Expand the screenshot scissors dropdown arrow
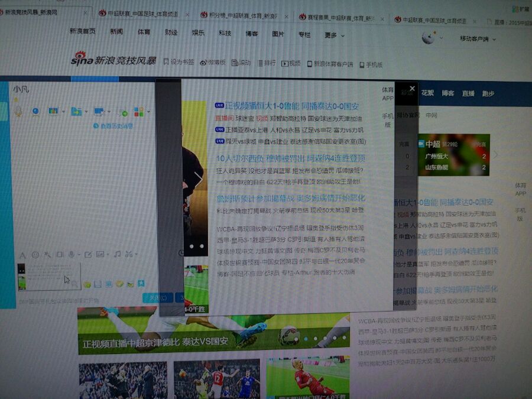 click(x=136, y=254)
